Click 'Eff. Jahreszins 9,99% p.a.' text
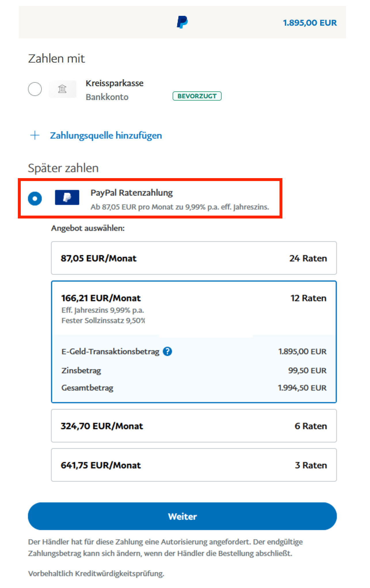 (x=103, y=310)
